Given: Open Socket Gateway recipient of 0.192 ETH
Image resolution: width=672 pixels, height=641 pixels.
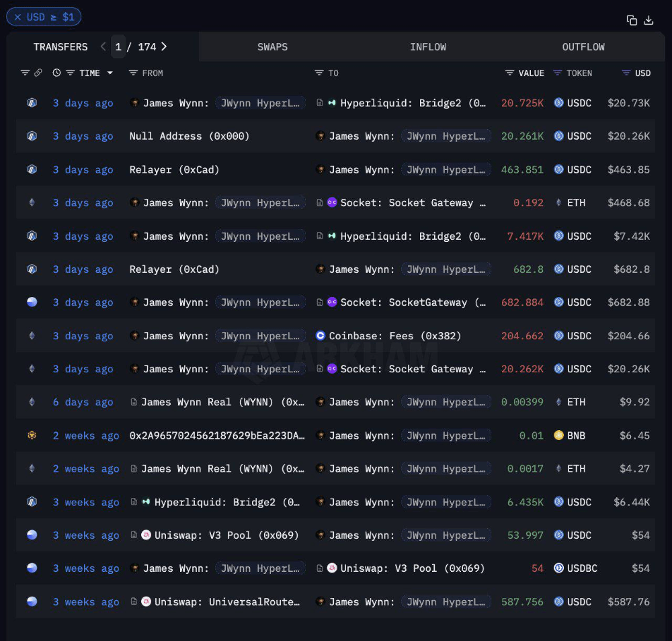Looking at the screenshot, I should pos(413,203).
